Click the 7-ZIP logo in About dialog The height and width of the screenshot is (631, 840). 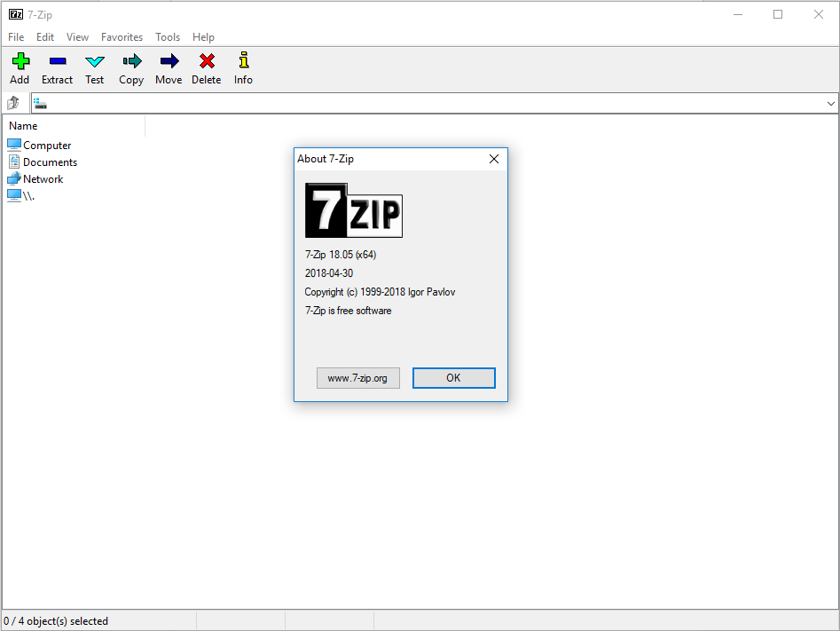coord(354,210)
